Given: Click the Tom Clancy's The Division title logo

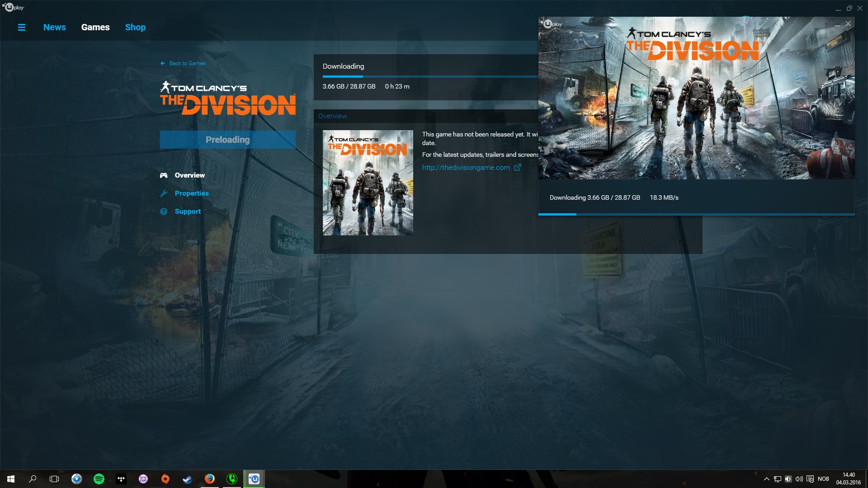Looking at the screenshot, I should tap(228, 98).
